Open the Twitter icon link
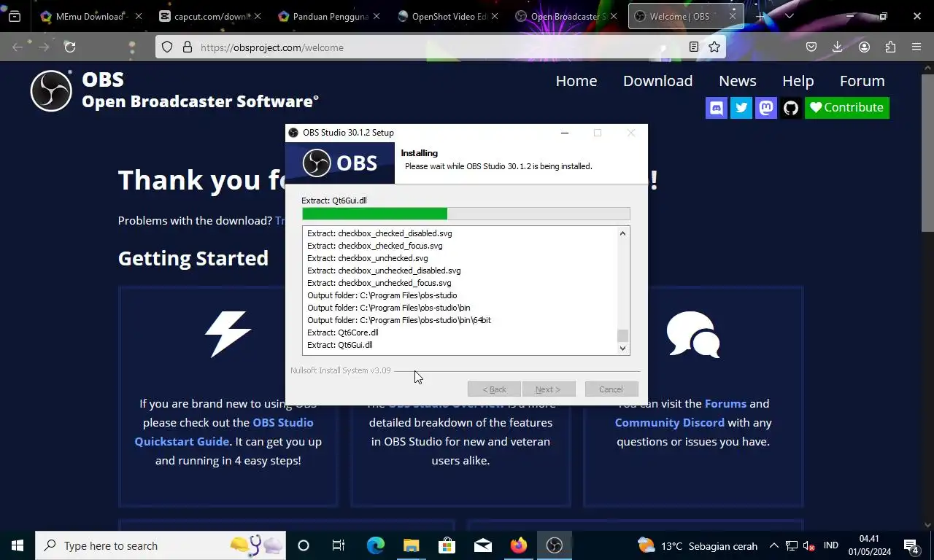This screenshot has height=560, width=934. (741, 108)
